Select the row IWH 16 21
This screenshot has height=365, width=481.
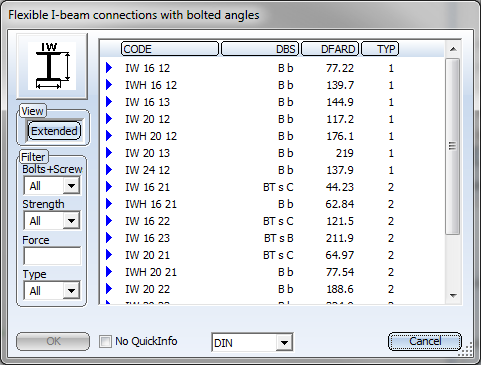(x=273, y=204)
